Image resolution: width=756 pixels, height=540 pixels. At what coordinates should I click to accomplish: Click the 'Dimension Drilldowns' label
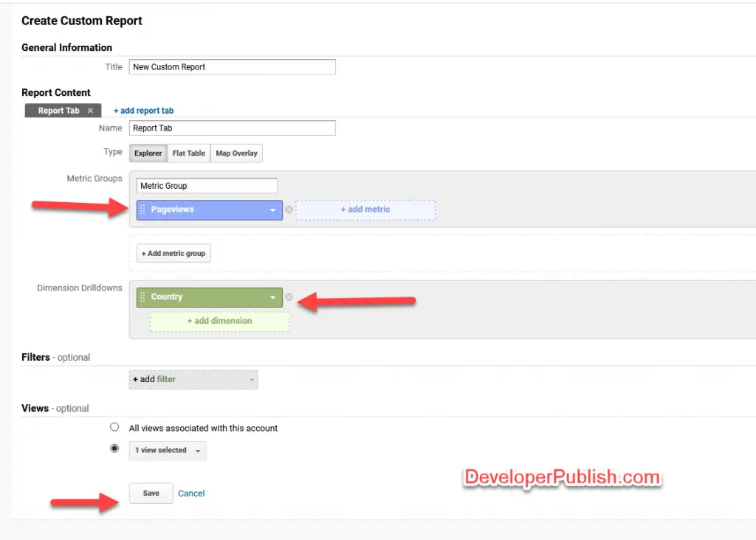pyautogui.click(x=80, y=288)
